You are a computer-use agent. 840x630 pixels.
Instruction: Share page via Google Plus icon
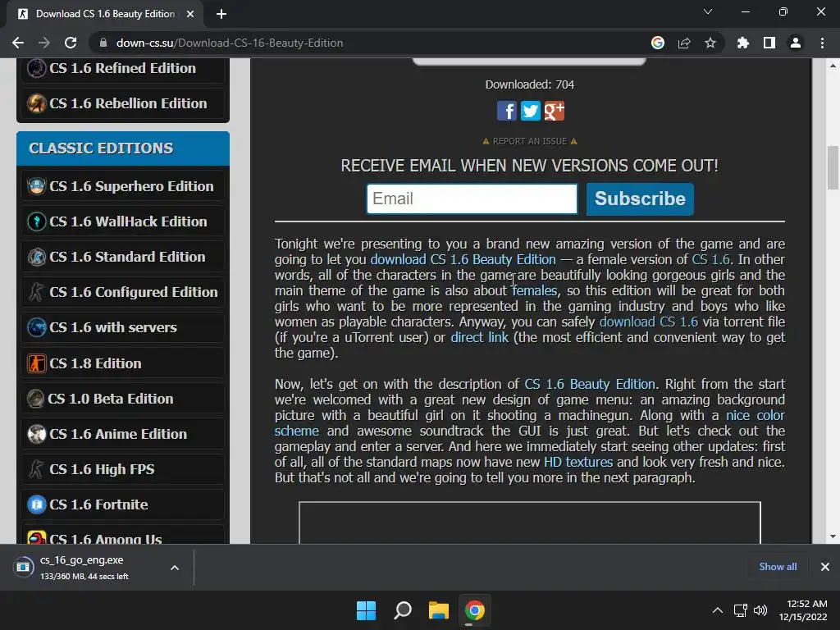(555, 111)
